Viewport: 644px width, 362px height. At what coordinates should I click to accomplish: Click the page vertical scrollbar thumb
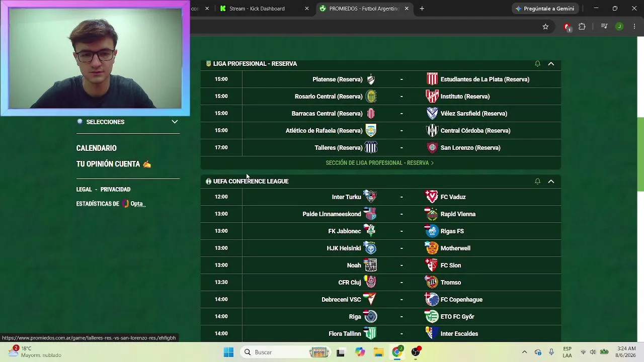click(640, 154)
